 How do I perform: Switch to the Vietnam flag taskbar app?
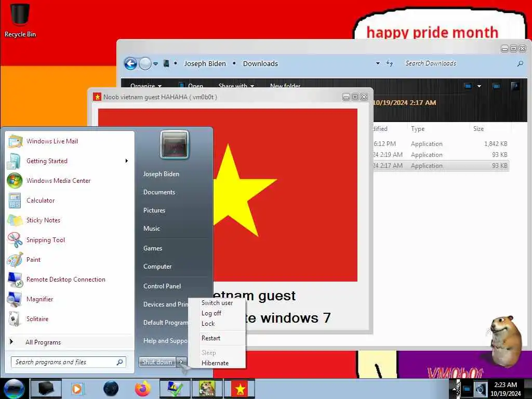(x=240, y=389)
